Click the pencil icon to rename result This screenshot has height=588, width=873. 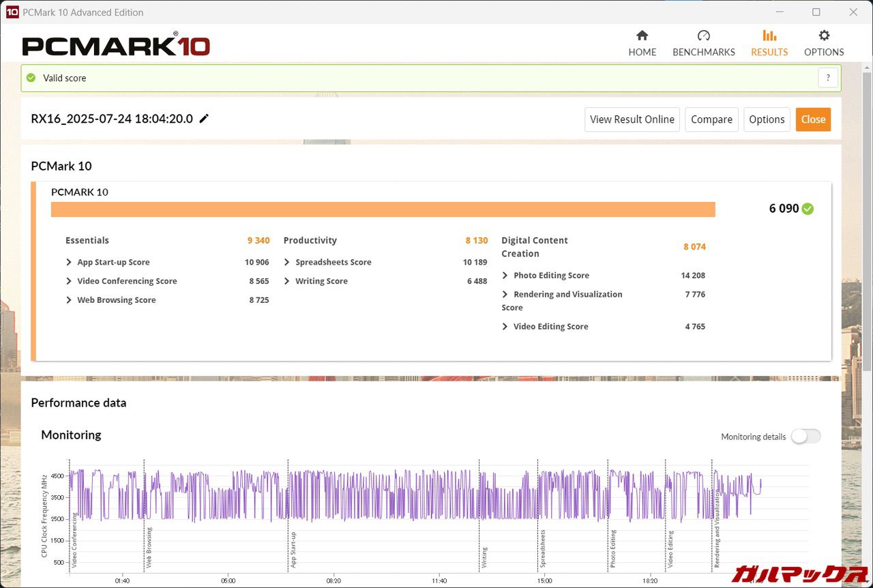204,119
